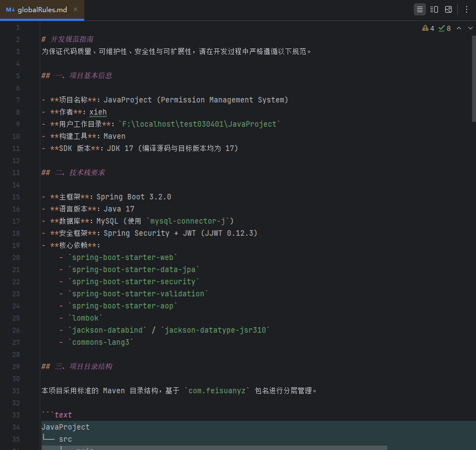Click the Markdown file icon on tab

point(10,10)
